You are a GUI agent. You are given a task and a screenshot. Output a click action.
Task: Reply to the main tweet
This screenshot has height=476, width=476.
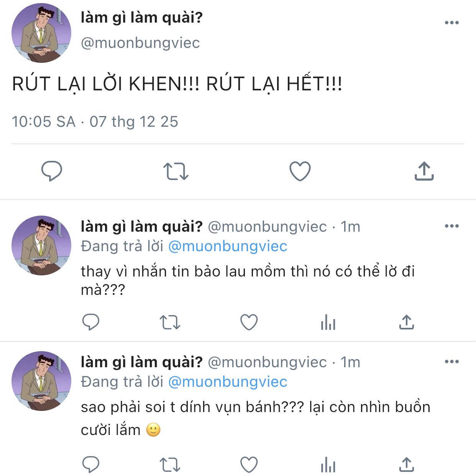point(52,171)
